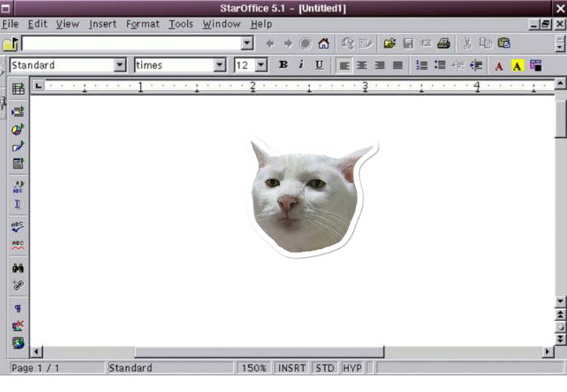Open the font name times dropdown

point(219,66)
